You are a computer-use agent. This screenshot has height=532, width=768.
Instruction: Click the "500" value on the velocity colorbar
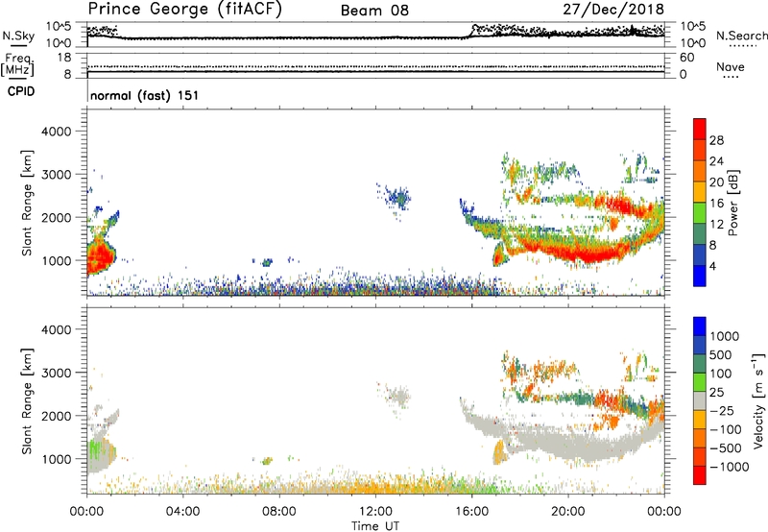[x=721, y=355]
